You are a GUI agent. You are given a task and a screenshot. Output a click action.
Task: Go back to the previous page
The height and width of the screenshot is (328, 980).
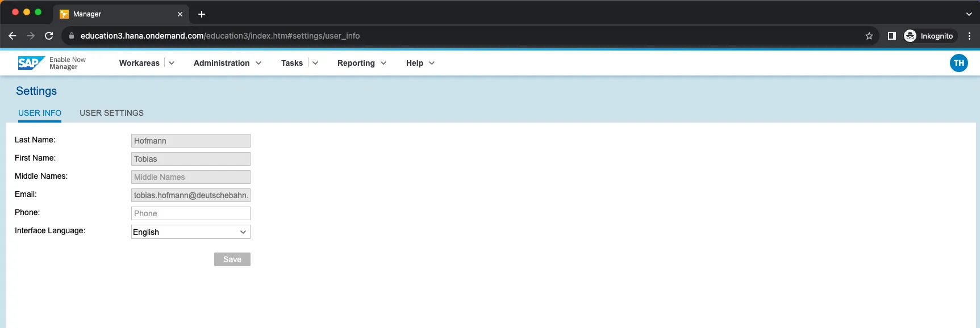(x=12, y=36)
